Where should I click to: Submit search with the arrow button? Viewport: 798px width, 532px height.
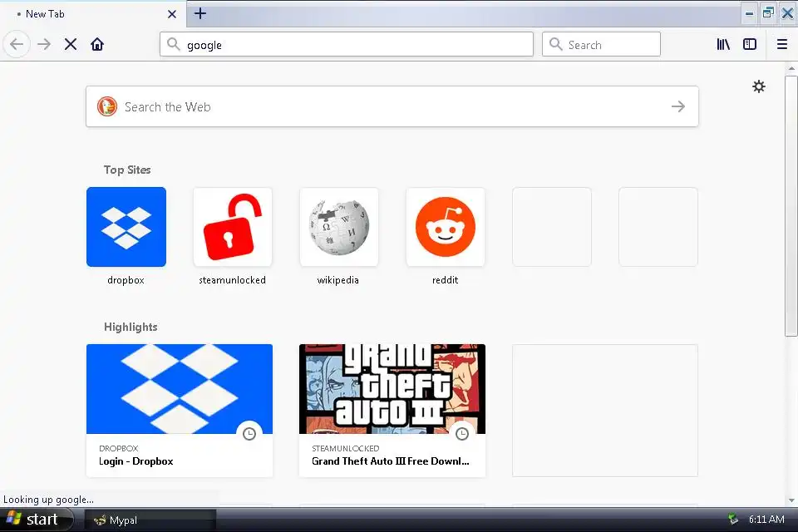point(678,106)
